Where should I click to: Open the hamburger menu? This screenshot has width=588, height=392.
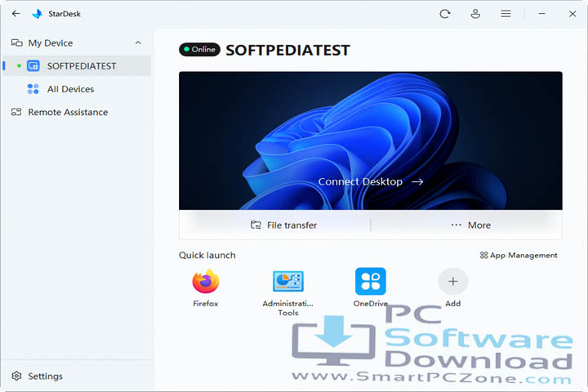[506, 14]
